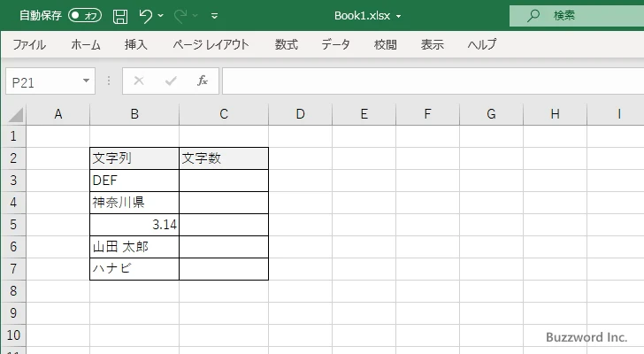Image resolution: width=644 pixels, height=354 pixels.
Task: Select column B header
Action: point(134,114)
